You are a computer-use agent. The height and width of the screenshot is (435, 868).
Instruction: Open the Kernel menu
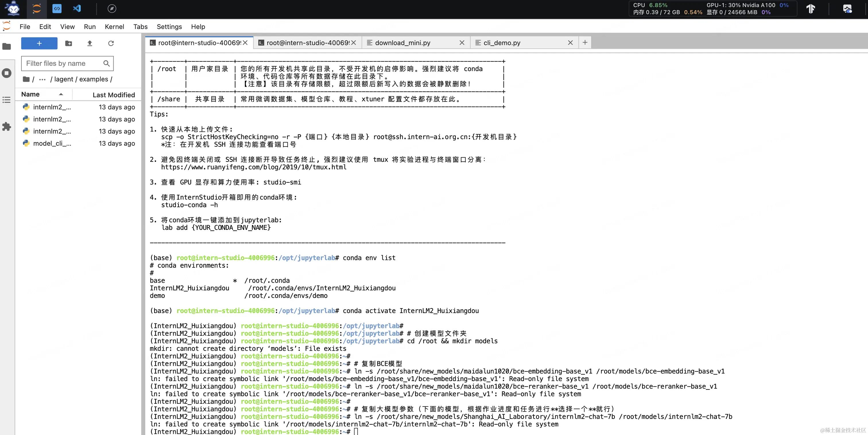[x=114, y=27]
